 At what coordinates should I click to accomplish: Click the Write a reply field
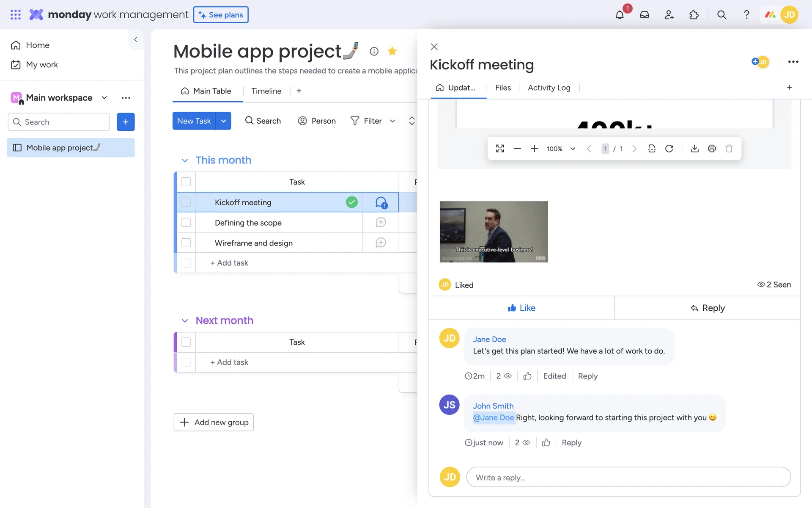[x=628, y=478]
